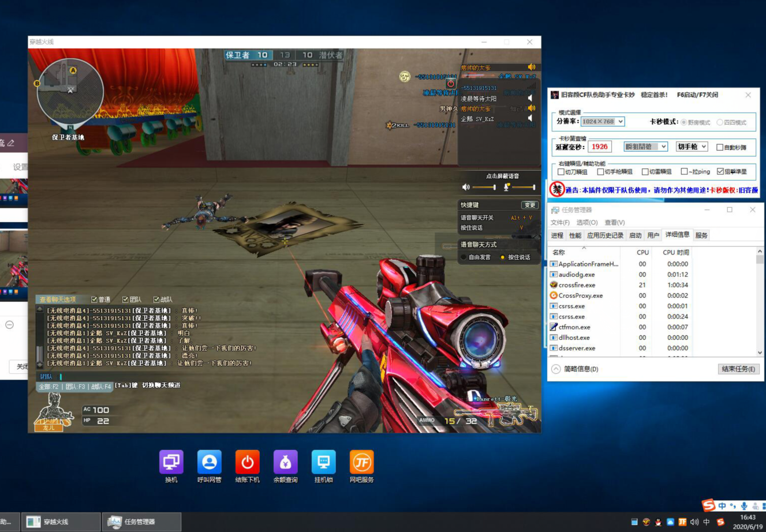
Task: Click the Sogou floating bar microphone icon
Action: tap(744, 506)
